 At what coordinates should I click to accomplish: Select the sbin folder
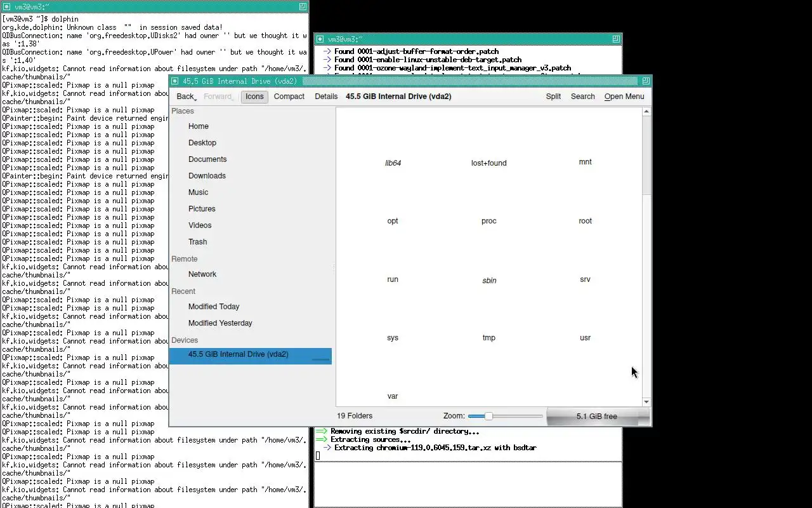(x=488, y=281)
